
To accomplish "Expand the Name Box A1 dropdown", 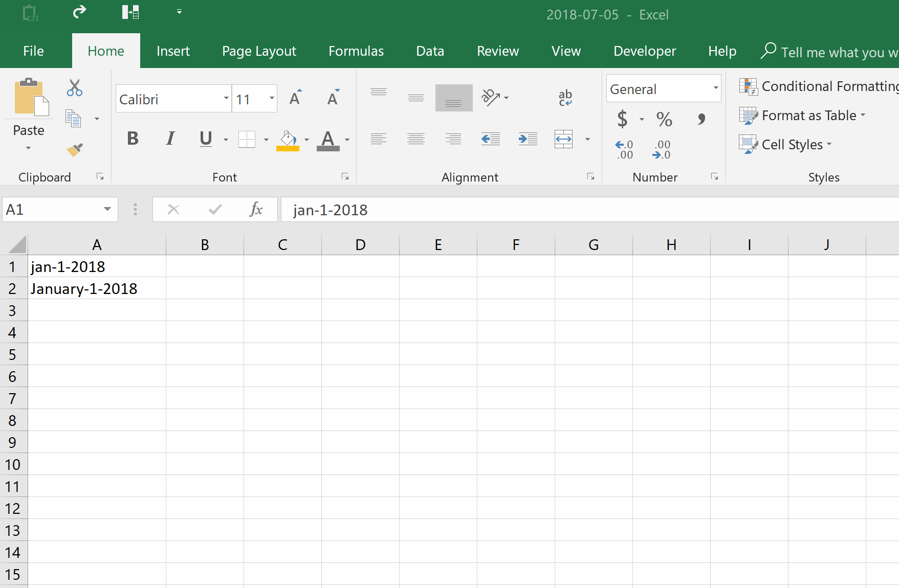I will click(107, 209).
